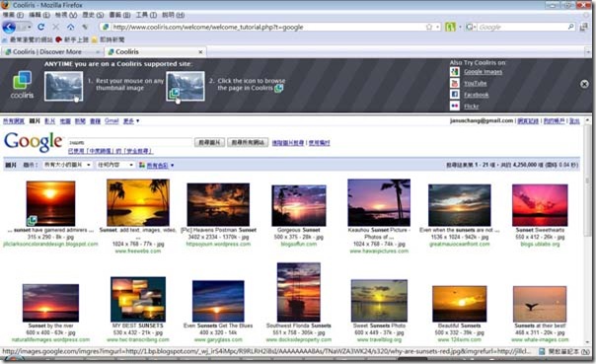The height and width of the screenshot is (364, 596).
Task: Open the 檢視 (V) menu
Action: coord(66,15)
